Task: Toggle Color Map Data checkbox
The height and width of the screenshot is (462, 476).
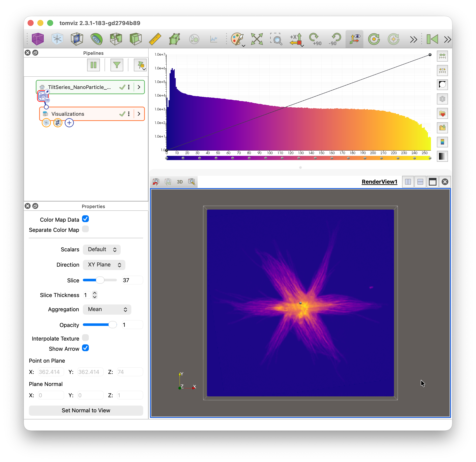Action: (85, 219)
